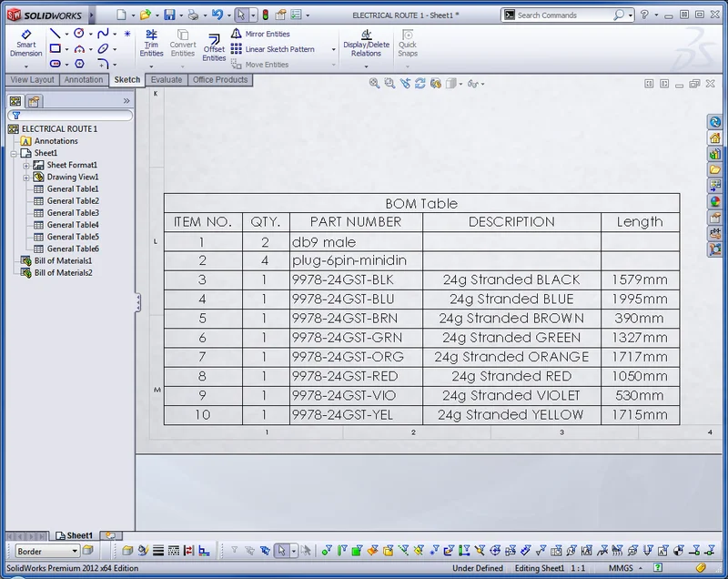Viewport: 728px width, 579px height.
Task: Expand the Sheet Format1 tree node
Action: coord(26,165)
